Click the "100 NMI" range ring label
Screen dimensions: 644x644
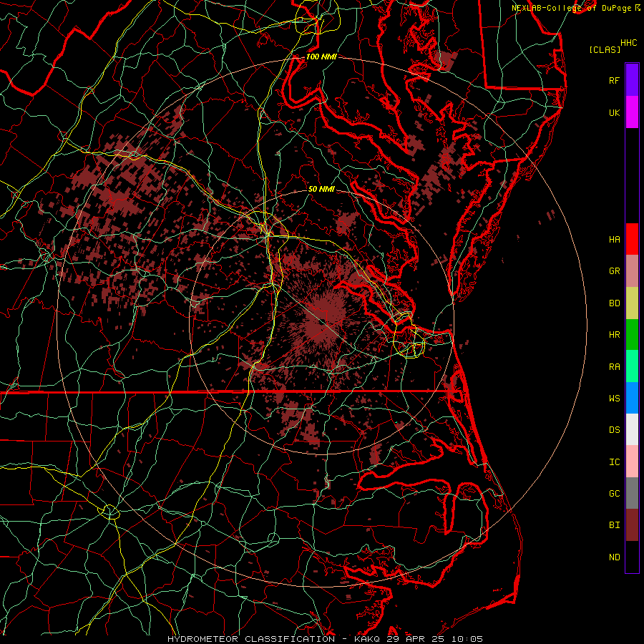321,57
